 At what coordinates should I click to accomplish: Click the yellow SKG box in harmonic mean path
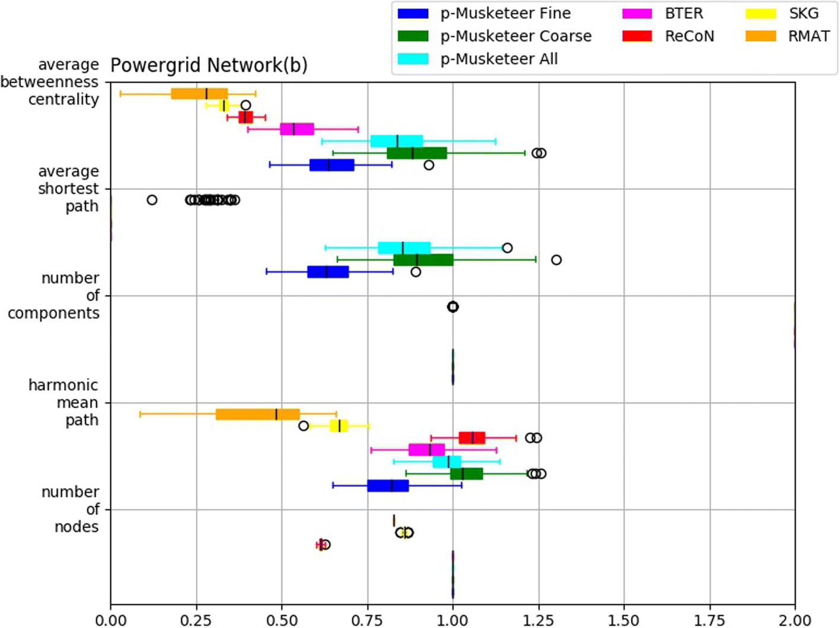pos(338,426)
